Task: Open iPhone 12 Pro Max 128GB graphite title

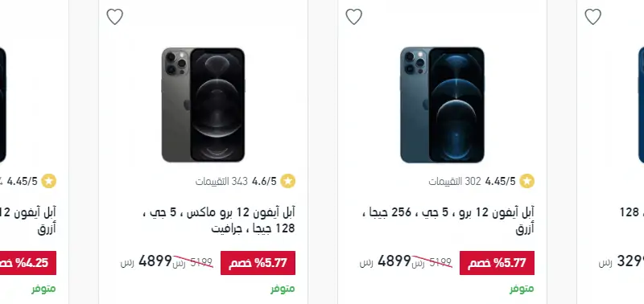Action: pyautogui.click(x=218, y=220)
